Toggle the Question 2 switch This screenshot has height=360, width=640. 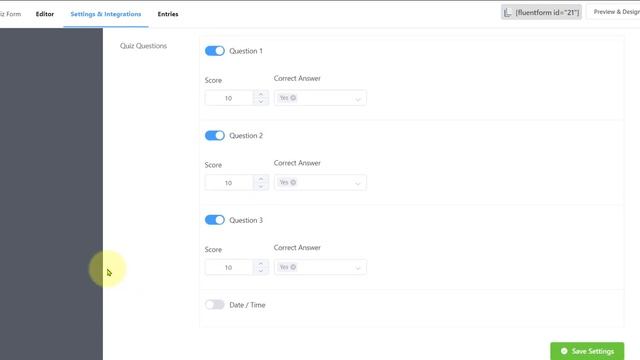tap(215, 136)
